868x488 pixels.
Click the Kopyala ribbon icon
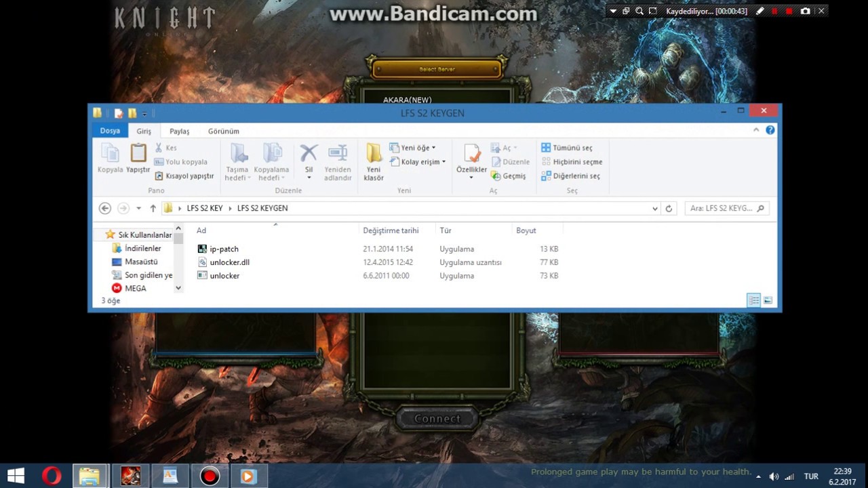110,159
